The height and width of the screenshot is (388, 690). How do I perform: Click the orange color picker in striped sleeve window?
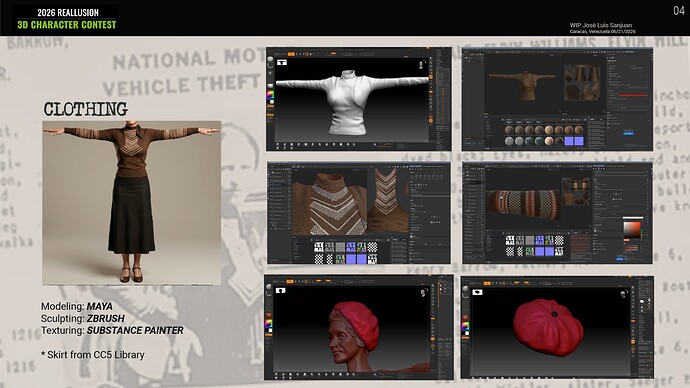[632, 229]
